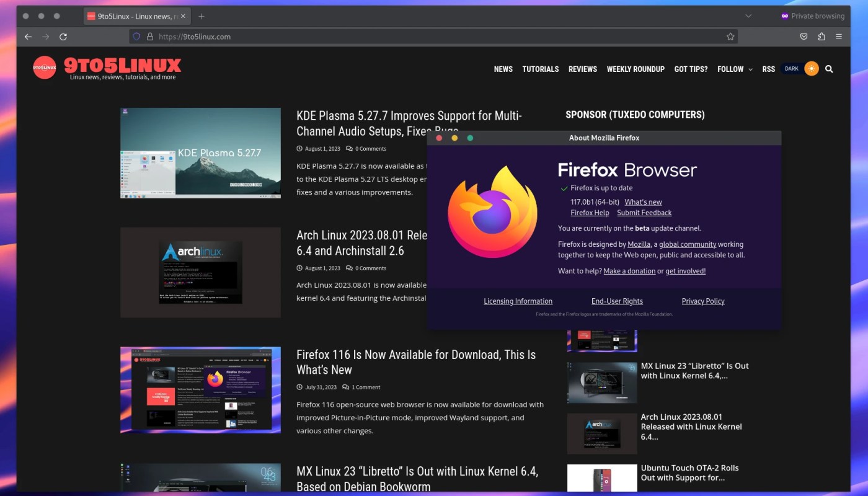
Task: Click the URL address bar field
Action: (434, 37)
